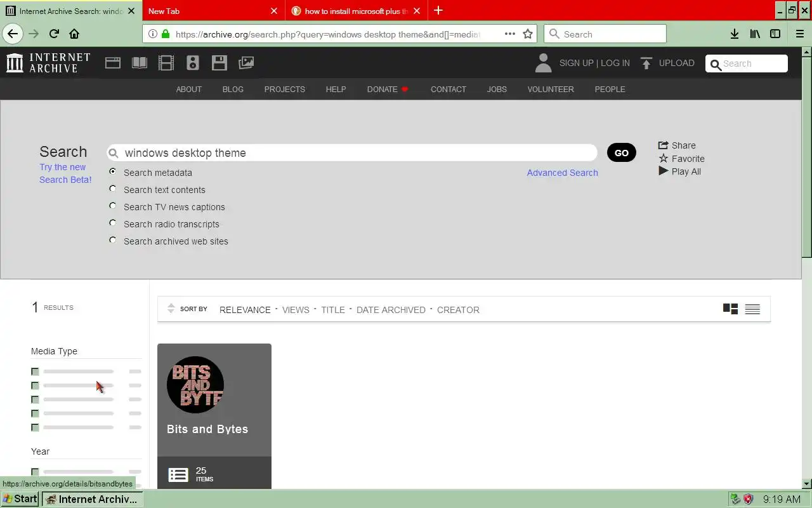Check first Media Type filter checkbox

pos(35,371)
